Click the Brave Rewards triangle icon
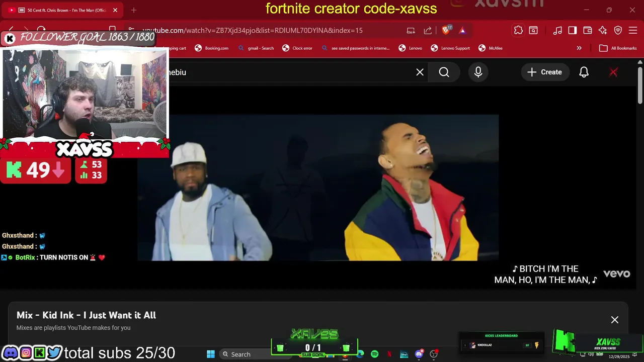644x362 pixels. click(462, 30)
